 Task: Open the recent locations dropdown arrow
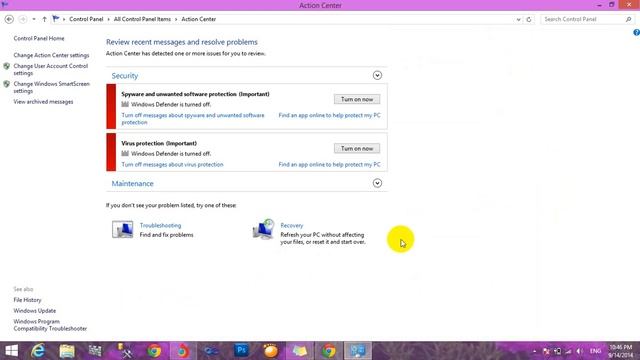click(34, 19)
